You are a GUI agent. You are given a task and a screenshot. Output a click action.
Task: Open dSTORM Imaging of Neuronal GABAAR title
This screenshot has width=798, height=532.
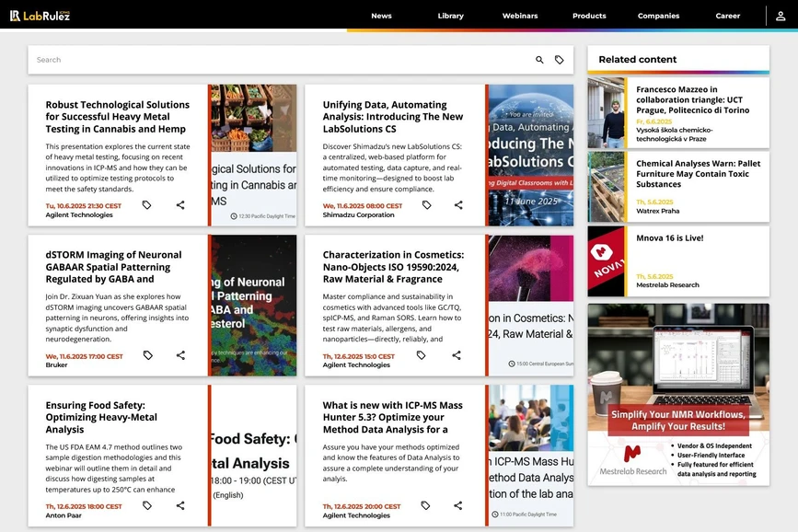113,267
